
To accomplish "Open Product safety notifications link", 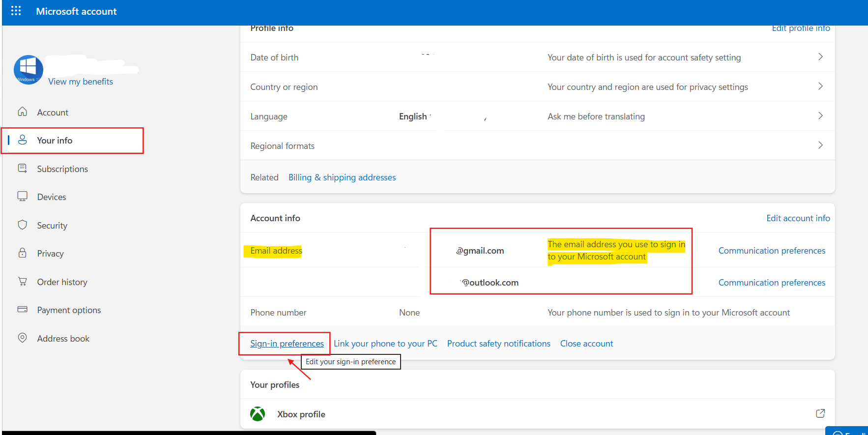I will pos(498,344).
